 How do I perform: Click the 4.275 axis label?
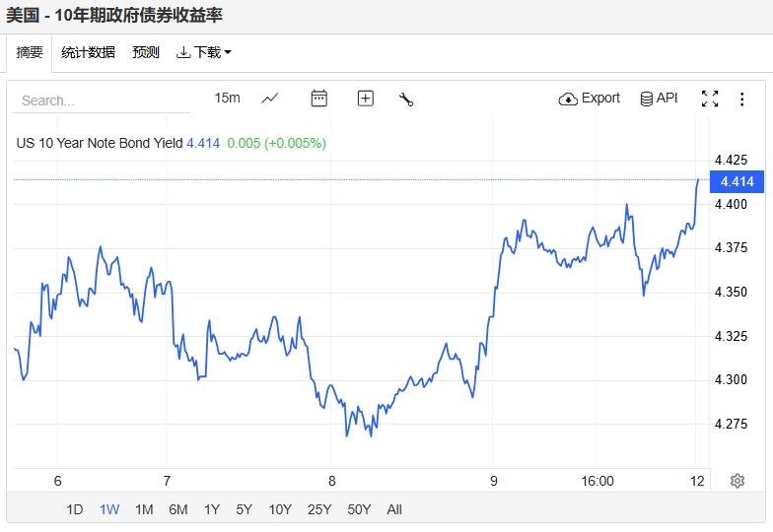732,424
